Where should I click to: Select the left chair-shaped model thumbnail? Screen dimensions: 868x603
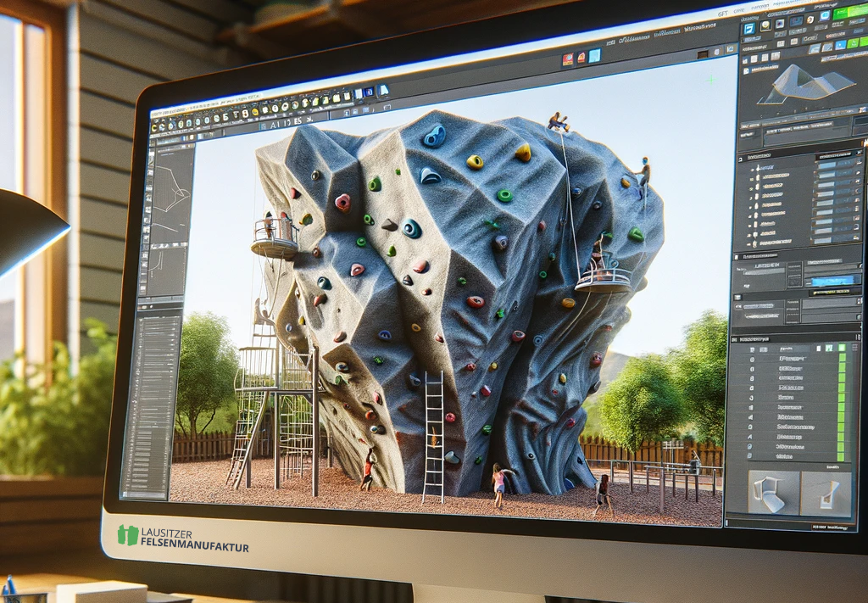772,493
